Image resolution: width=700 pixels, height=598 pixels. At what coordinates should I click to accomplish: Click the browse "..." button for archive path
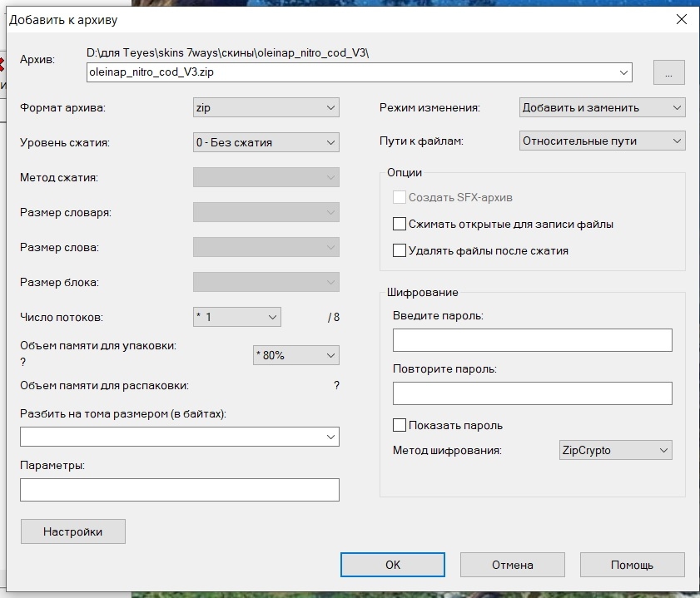(668, 72)
